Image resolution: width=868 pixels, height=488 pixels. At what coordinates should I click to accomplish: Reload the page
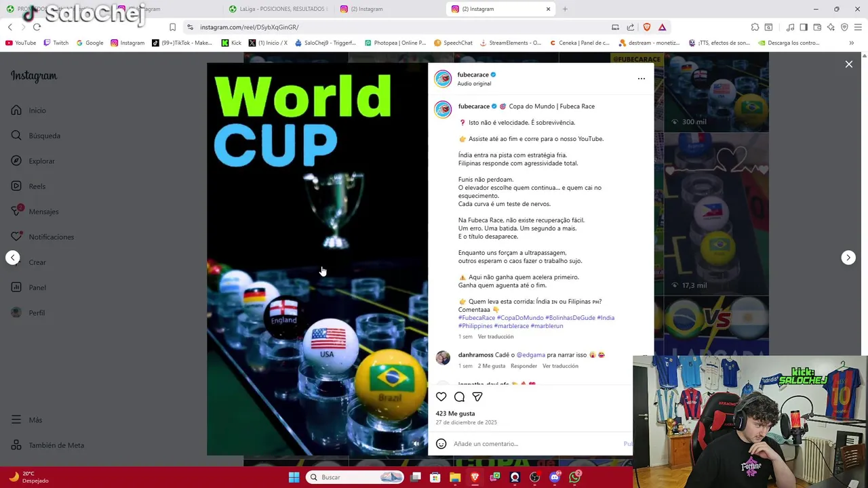(x=37, y=27)
